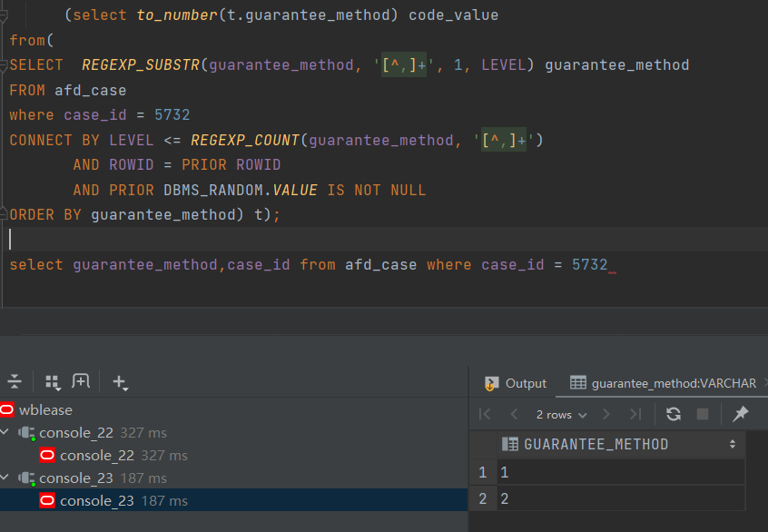Open the '2 rows' page size dropdown
The width and height of the screenshot is (768, 532).
(561, 414)
